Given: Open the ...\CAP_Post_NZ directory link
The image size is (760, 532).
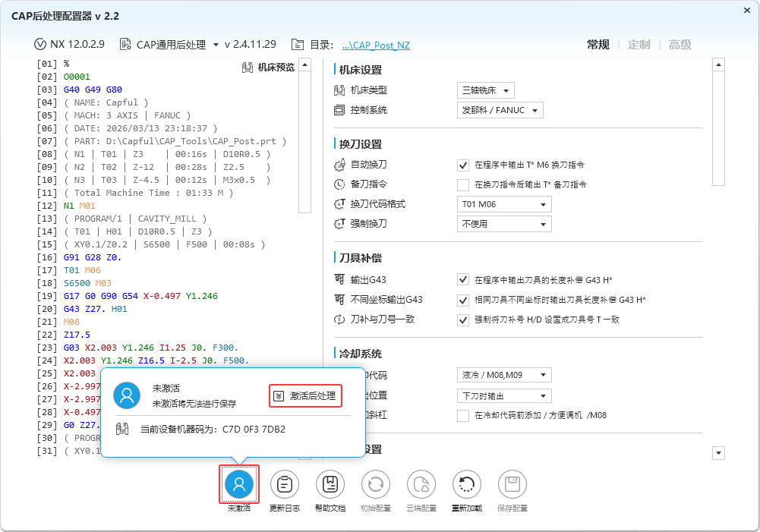Looking at the screenshot, I should [x=375, y=44].
